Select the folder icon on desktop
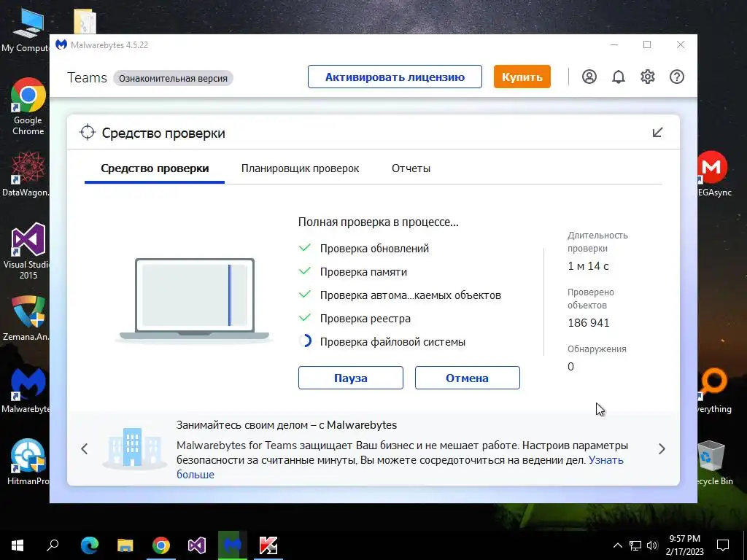 85,21
